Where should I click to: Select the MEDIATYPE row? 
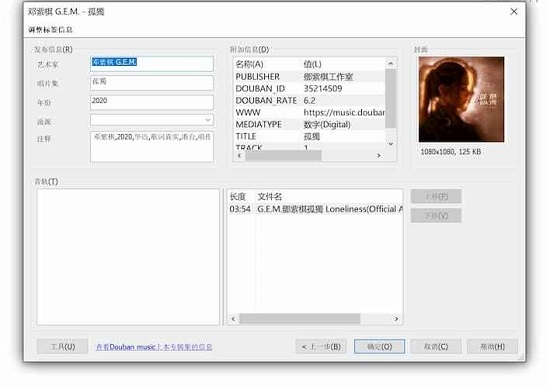pos(309,125)
